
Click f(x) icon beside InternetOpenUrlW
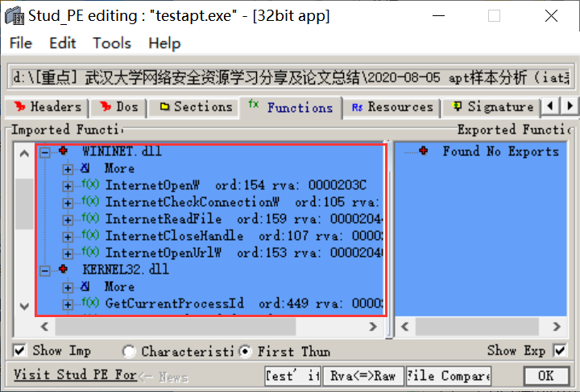coord(90,252)
